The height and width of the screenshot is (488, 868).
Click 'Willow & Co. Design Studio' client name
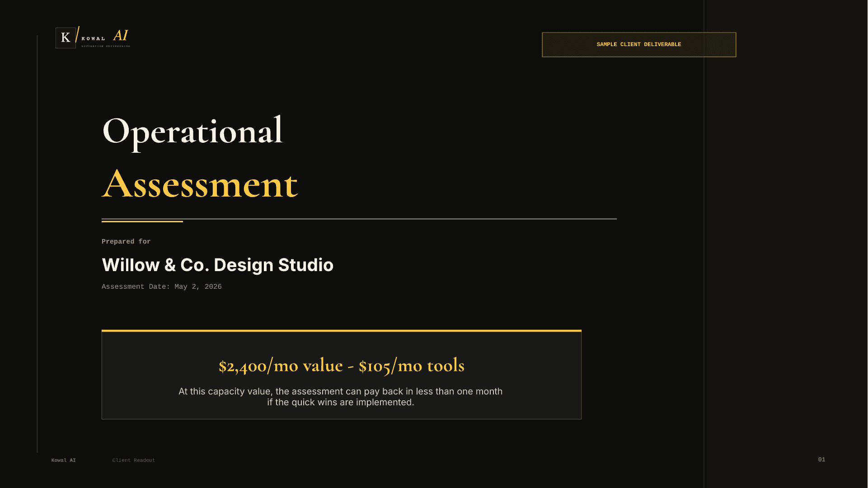217,265
